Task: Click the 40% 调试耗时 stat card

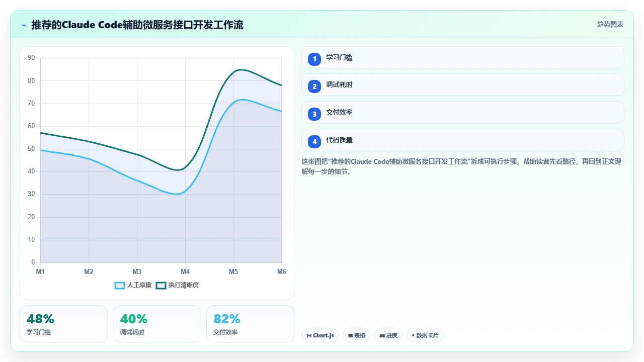Action: [x=157, y=324]
